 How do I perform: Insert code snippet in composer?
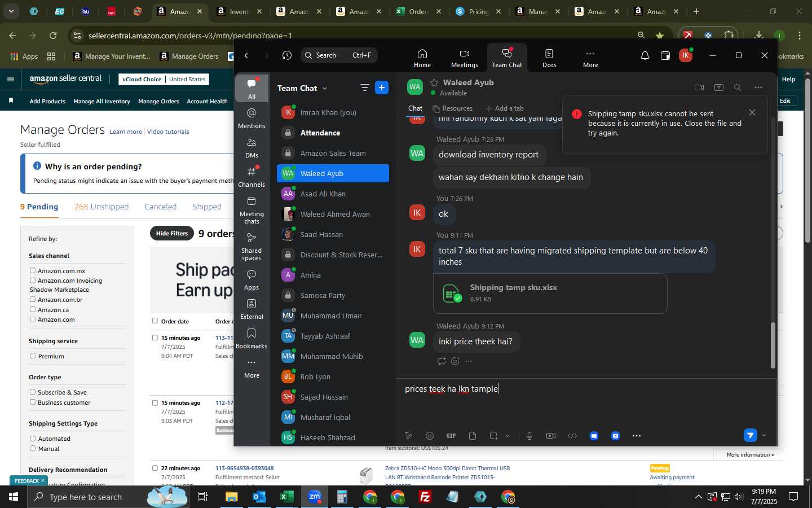pos(572,436)
